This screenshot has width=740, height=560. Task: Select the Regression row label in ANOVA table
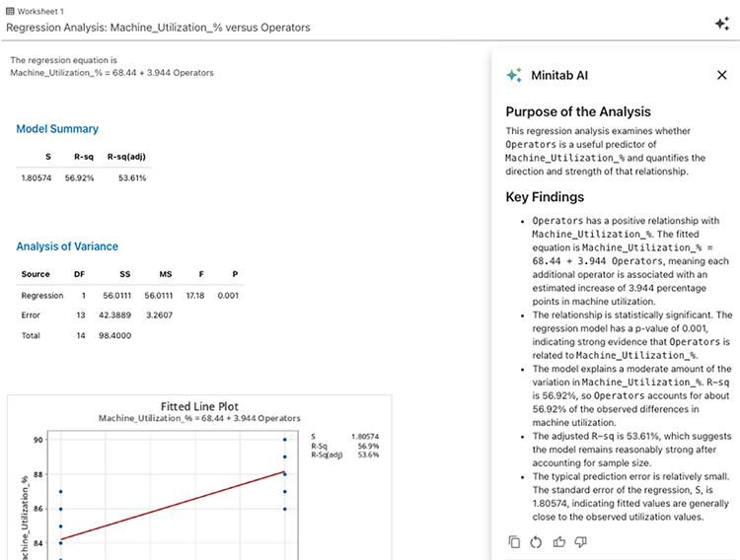42,296
